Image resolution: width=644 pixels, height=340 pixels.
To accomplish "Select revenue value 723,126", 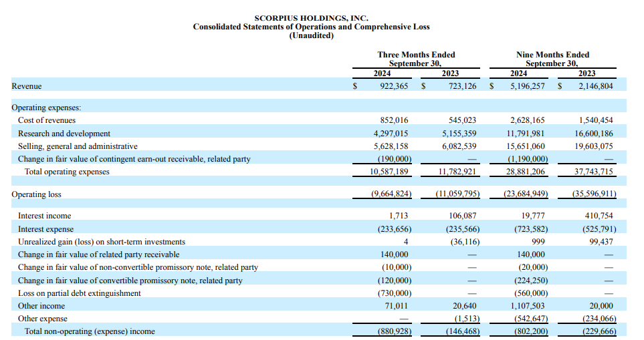I will pyautogui.click(x=463, y=86).
